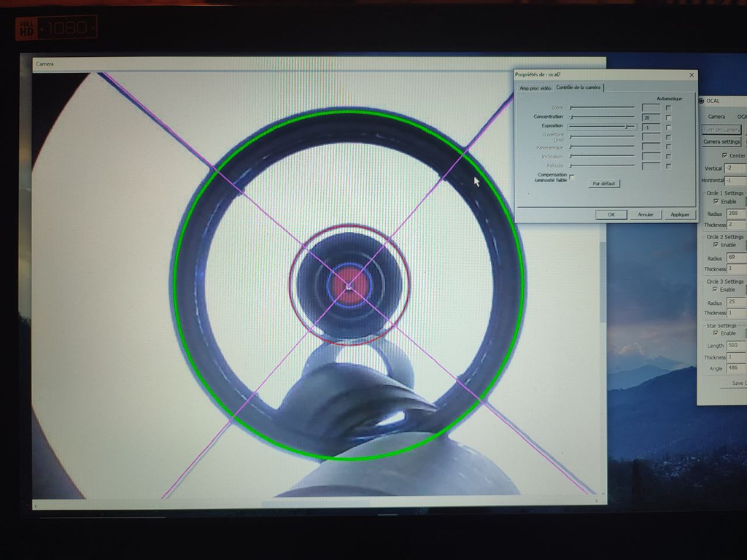Click Camera window horizontal scrollbar right arrow
The image size is (747, 560).
(596, 500)
